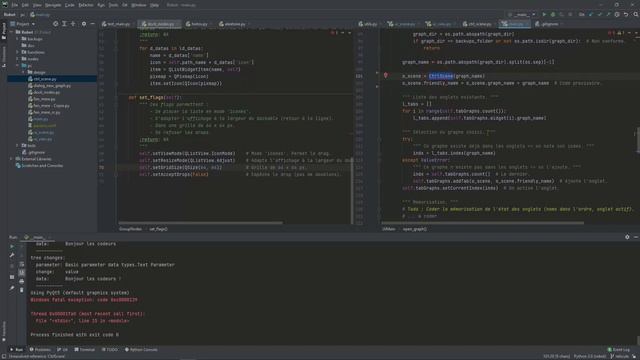The height and width of the screenshot is (360, 640).
Task: Click the rollback undo arrow in top toolbar
Action: click(626, 14)
